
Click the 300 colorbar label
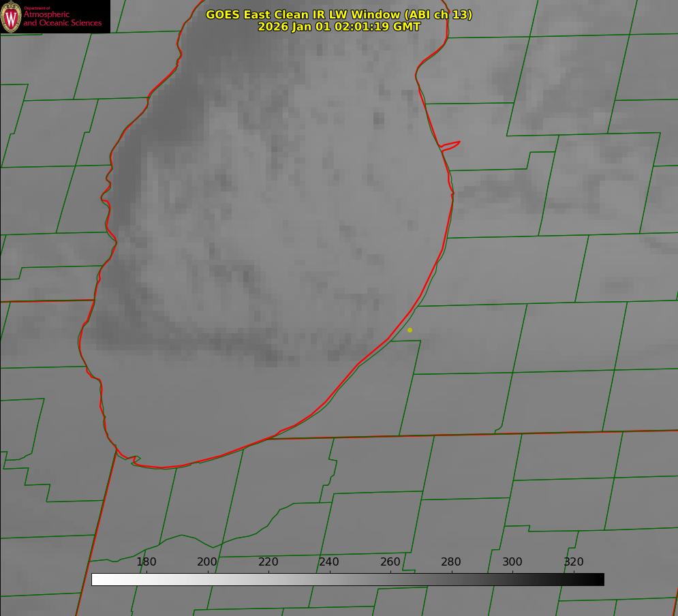click(512, 562)
